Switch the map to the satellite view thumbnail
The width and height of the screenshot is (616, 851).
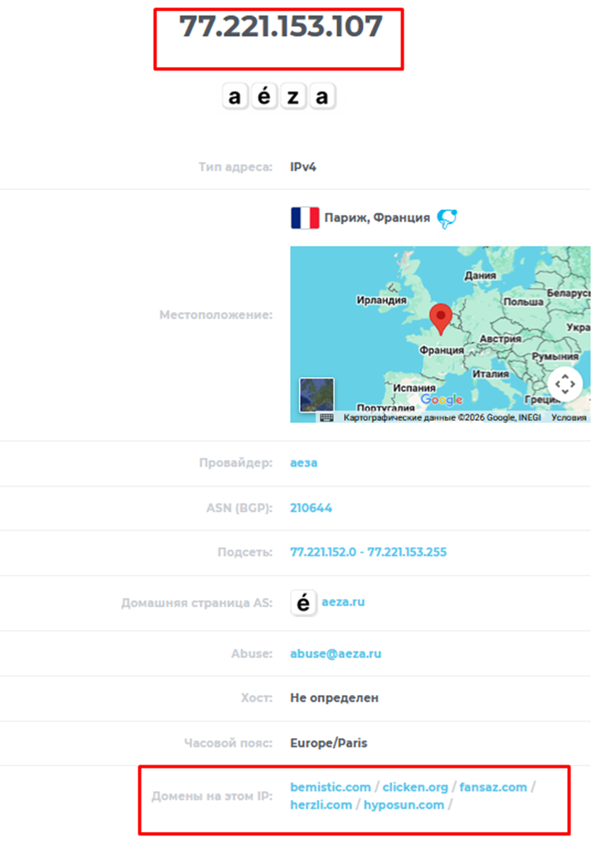point(317,395)
